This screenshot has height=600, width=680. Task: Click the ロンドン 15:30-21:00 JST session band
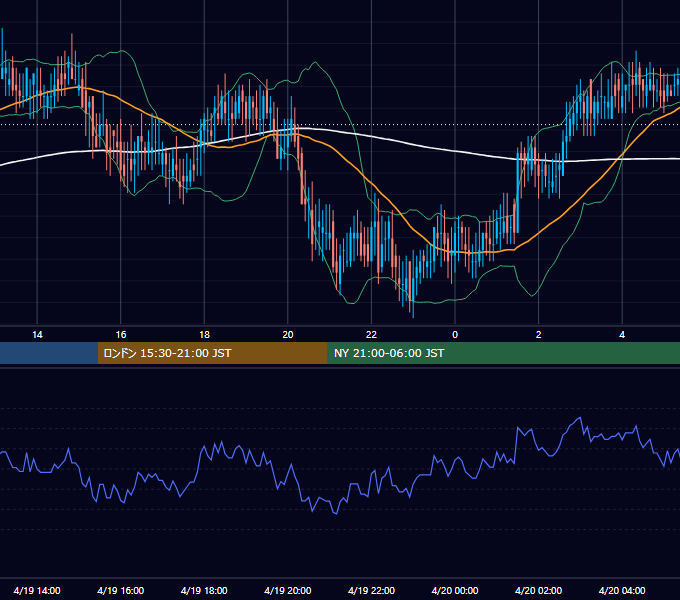click(212, 353)
